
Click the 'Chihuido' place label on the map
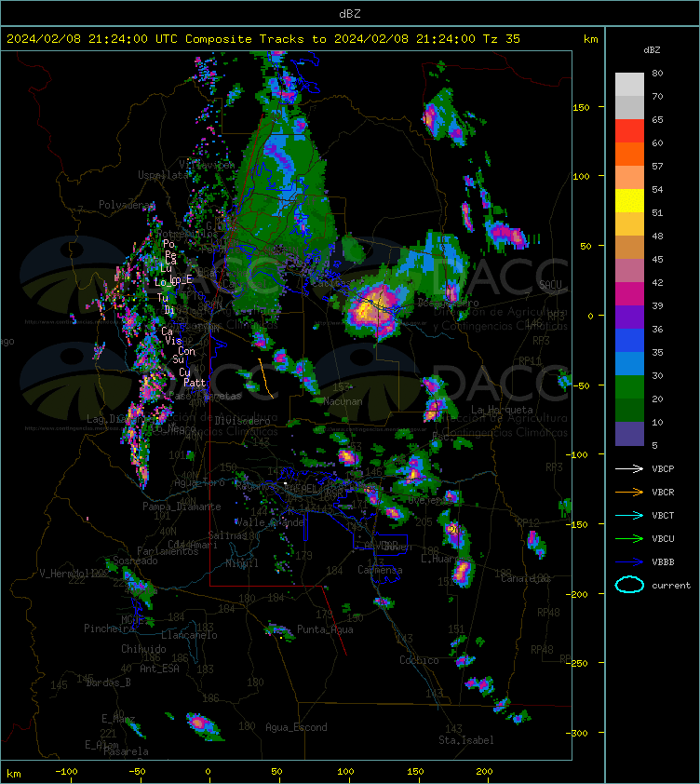(x=143, y=649)
